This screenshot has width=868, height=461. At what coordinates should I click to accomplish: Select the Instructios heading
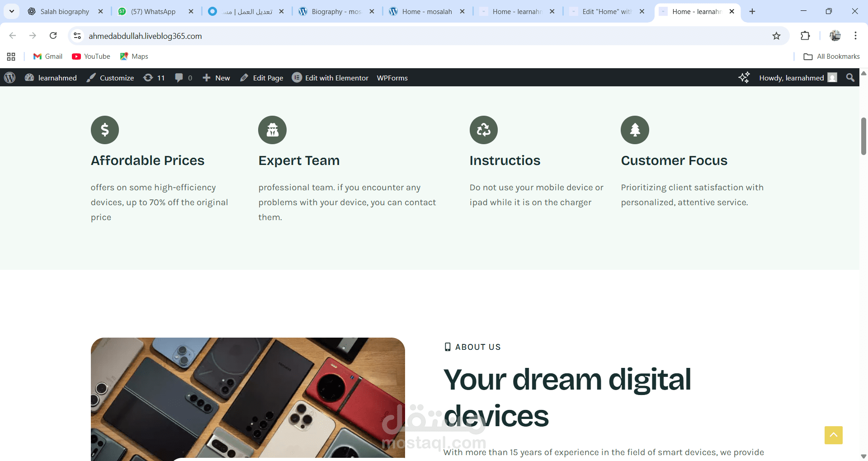pyautogui.click(x=505, y=160)
